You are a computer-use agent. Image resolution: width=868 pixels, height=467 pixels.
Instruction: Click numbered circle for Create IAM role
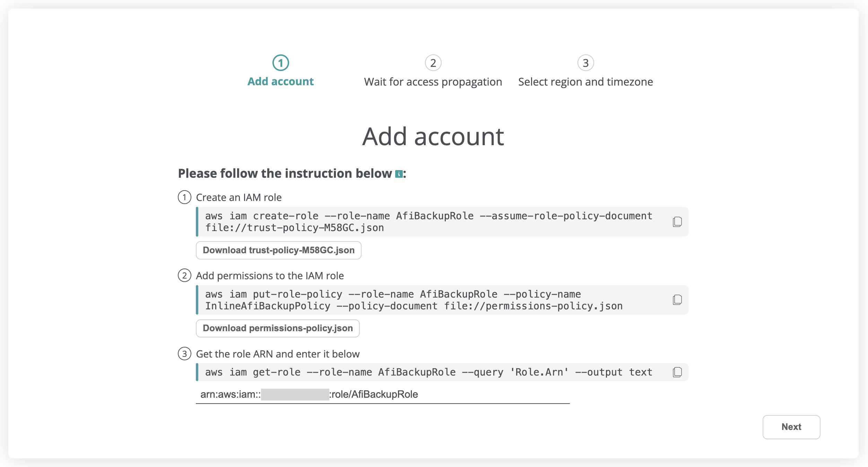pyautogui.click(x=184, y=197)
